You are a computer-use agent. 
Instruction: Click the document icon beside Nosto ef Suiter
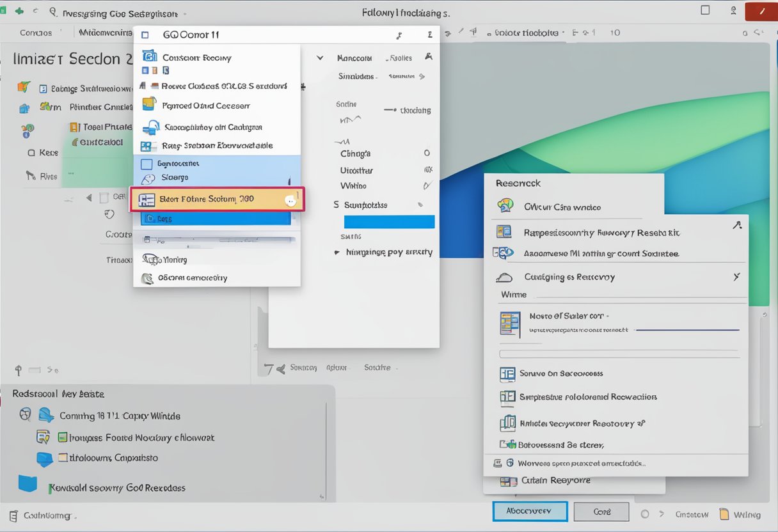[510, 324]
